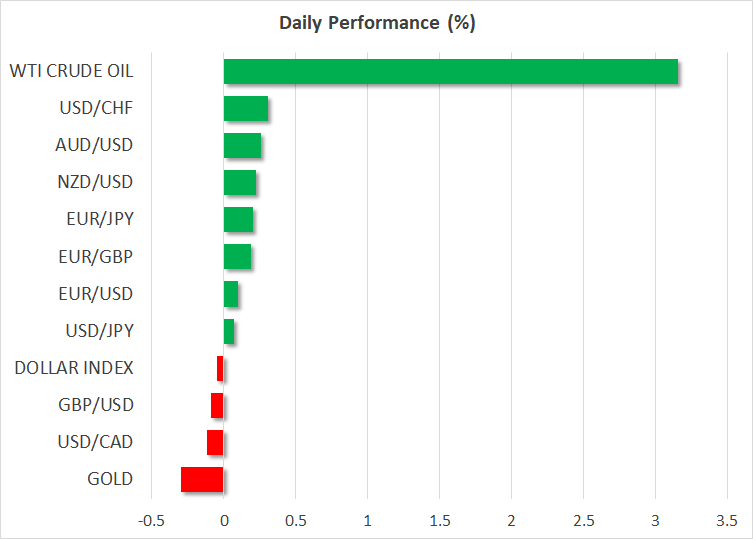Click the 1.5 tick label on axis
Image resolution: width=753 pixels, height=539 pixels.
click(x=439, y=521)
